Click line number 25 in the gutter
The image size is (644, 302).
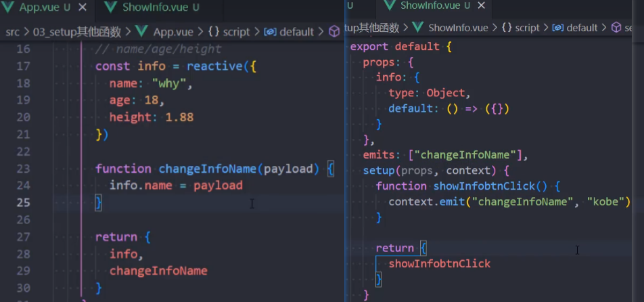24,202
